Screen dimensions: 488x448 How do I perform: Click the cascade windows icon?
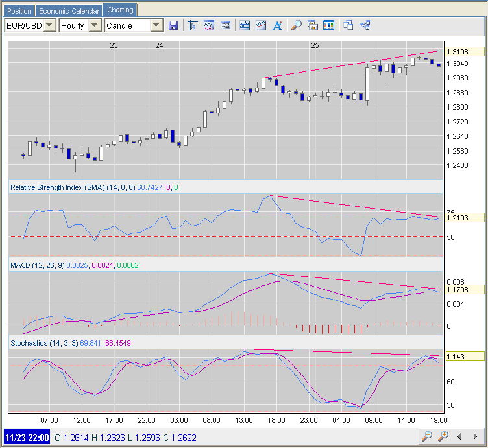tap(348, 25)
